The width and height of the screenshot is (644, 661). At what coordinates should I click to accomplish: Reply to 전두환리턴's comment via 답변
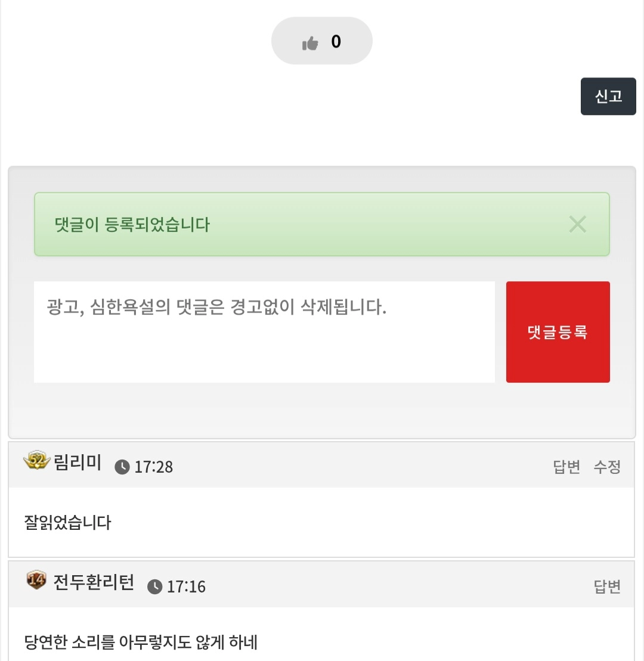pos(607,586)
